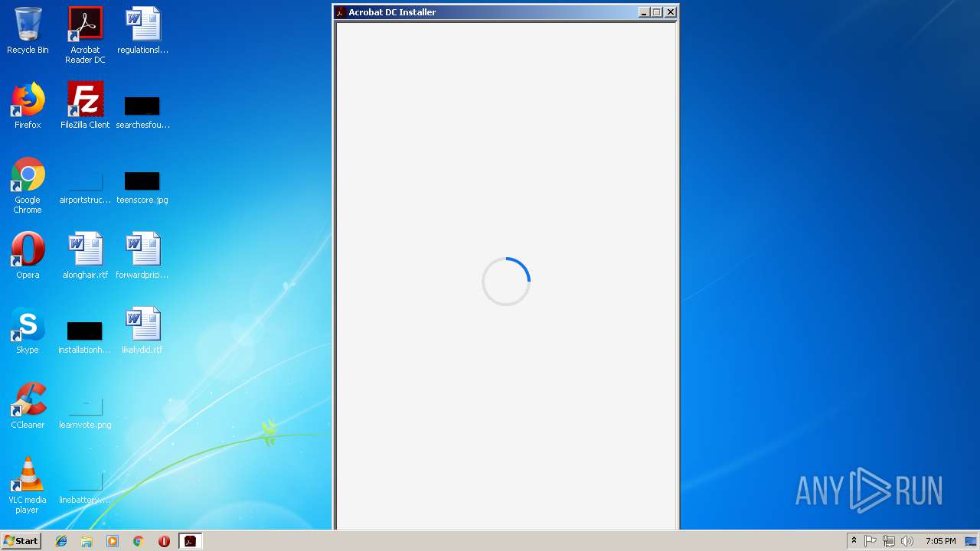The height and width of the screenshot is (551, 980).
Task: Show hidden icons in the system tray
Action: click(854, 540)
